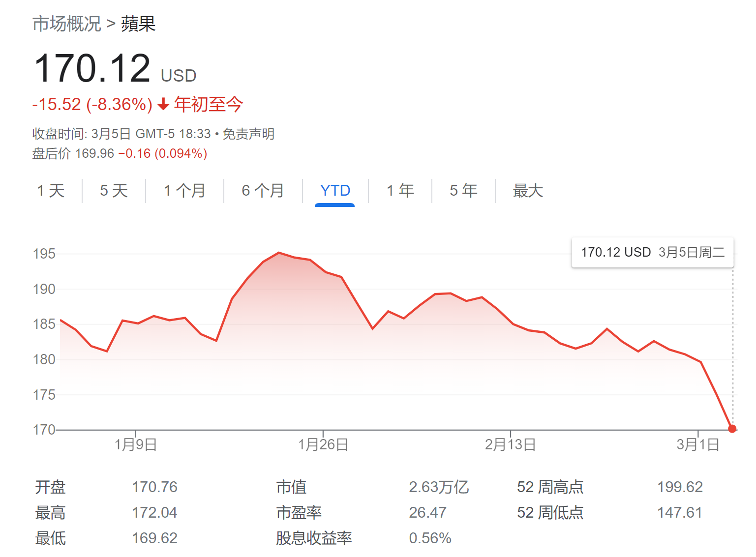Click the 最低 label
The width and height of the screenshot is (756, 557).
50,538
